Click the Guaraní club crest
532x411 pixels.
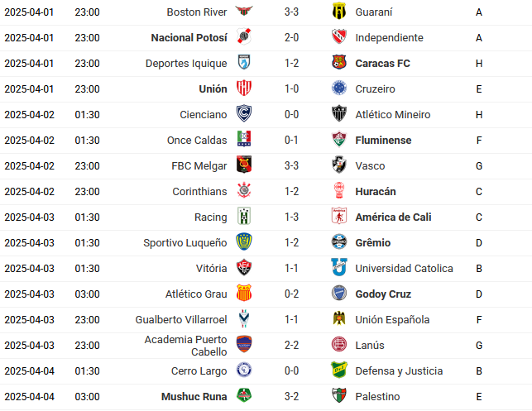(338, 12)
